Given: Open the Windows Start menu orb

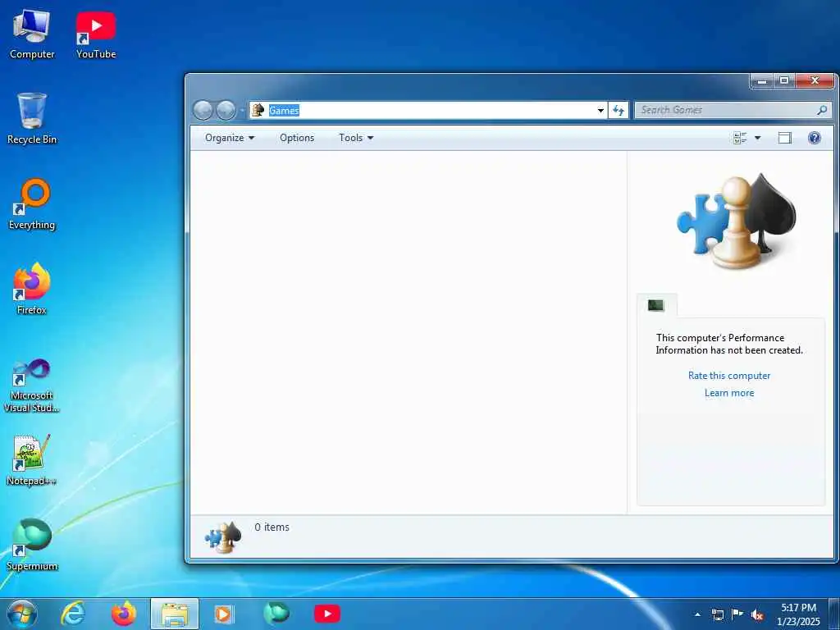Looking at the screenshot, I should pyautogui.click(x=22, y=614).
